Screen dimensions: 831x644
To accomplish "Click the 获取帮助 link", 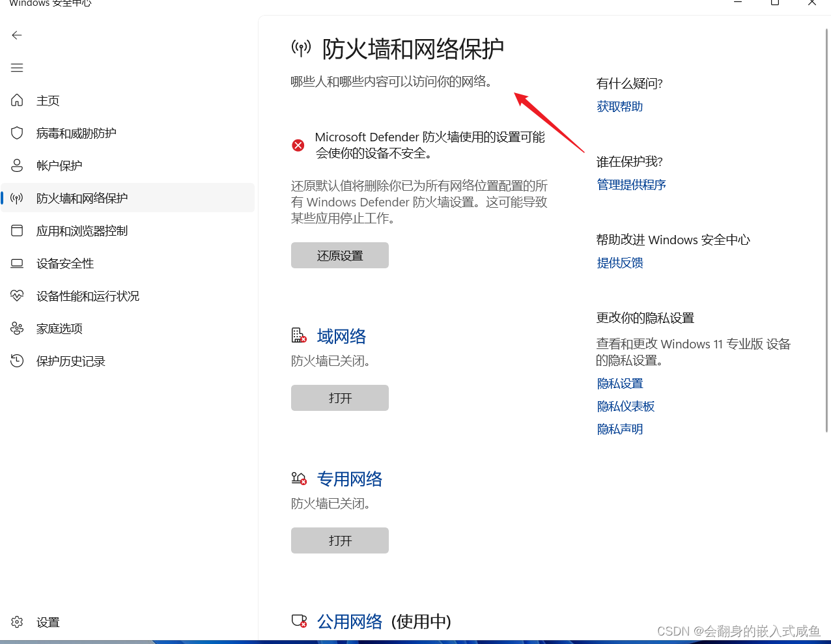I will 620,107.
